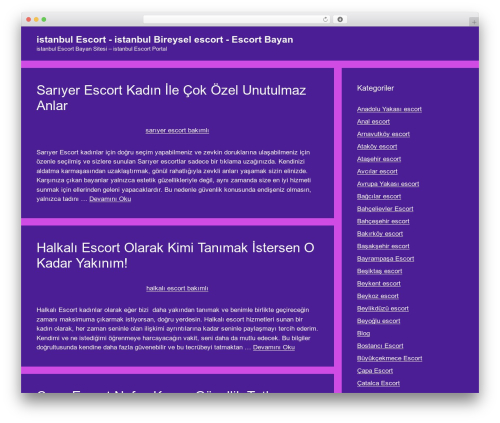The width and height of the screenshot is (500, 423).
Task: Click the green maximize window button
Action: tap(44, 20)
